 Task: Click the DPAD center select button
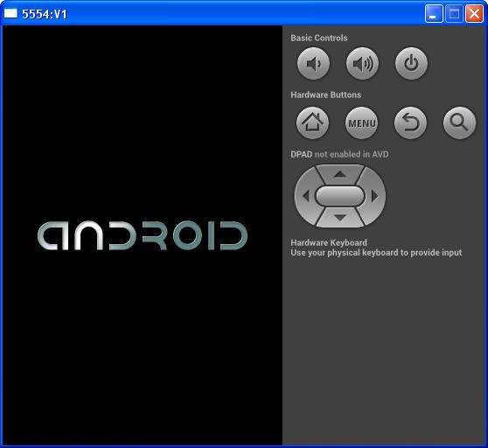click(340, 196)
